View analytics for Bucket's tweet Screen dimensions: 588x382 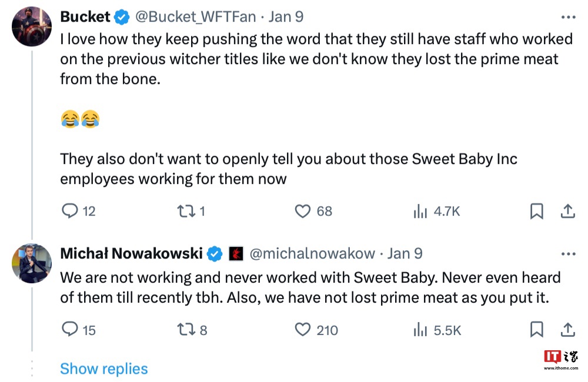419,211
